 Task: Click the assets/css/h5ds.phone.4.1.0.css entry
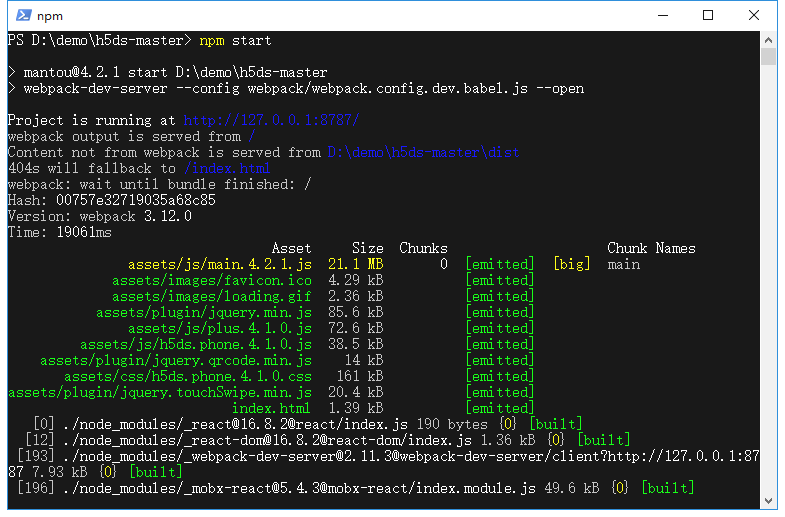pyautogui.click(x=188, y=376)
